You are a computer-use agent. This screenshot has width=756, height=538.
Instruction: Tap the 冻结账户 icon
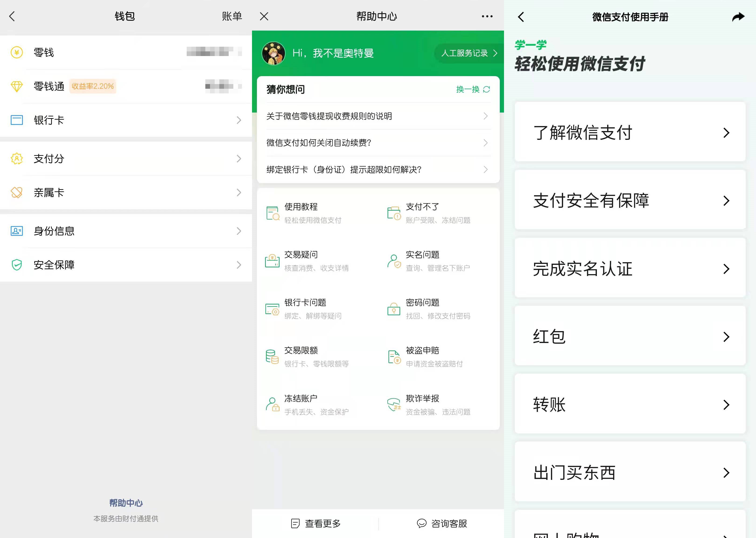coord(273,404)
